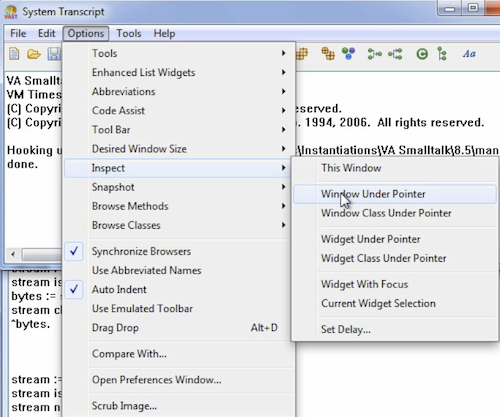Viewport: 500px width, 417px height.
Task: Toggle Auto Indent option
Action: pos(178,289)
